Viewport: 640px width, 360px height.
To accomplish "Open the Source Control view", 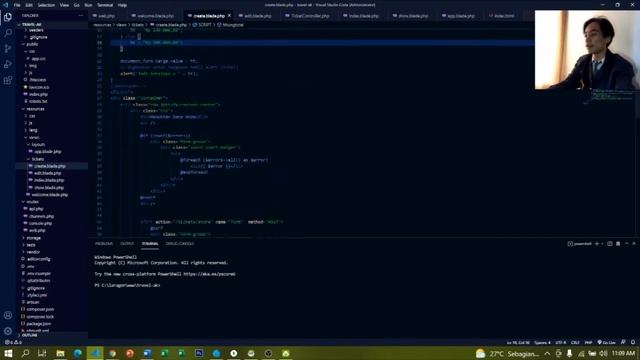I will [x=8, y=49].
